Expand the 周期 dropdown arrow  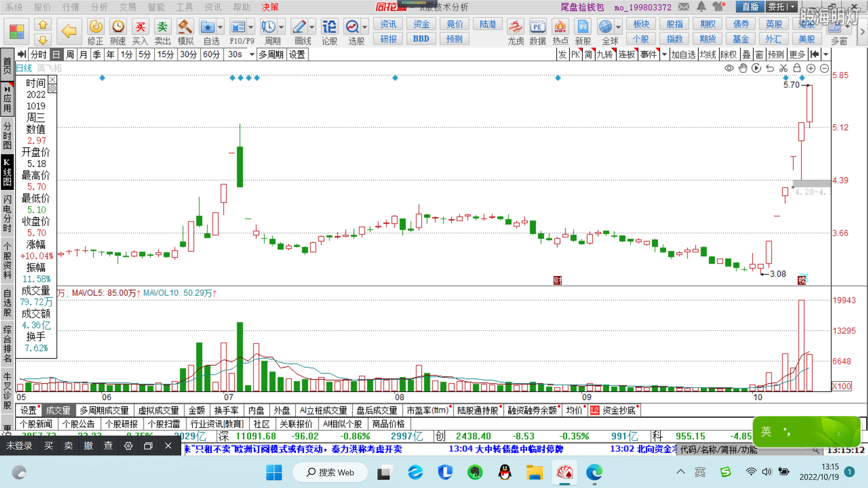(281, 27)
